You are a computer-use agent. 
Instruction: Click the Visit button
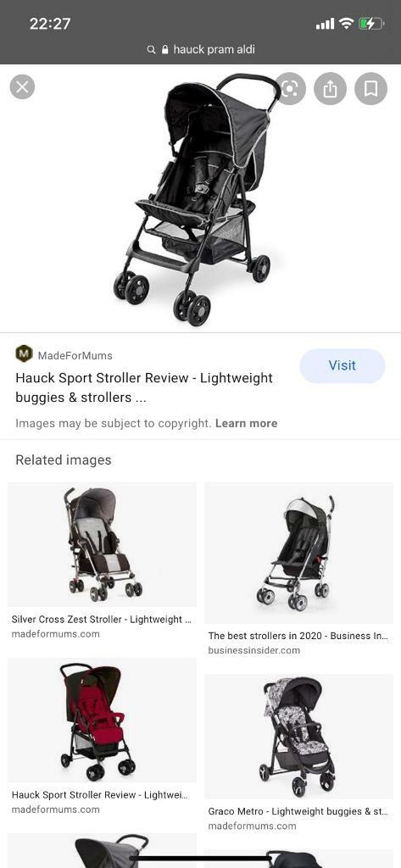pos(343,366)
